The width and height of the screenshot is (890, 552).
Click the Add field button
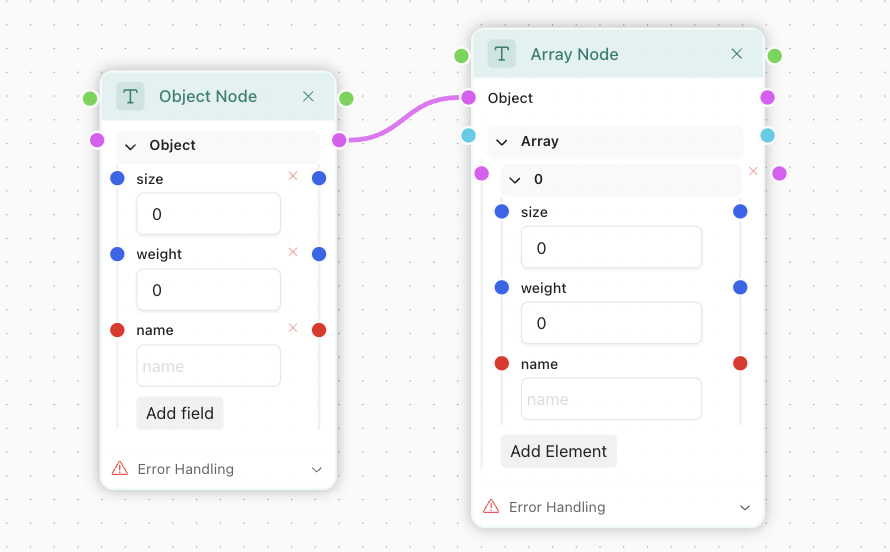(180, 413)
